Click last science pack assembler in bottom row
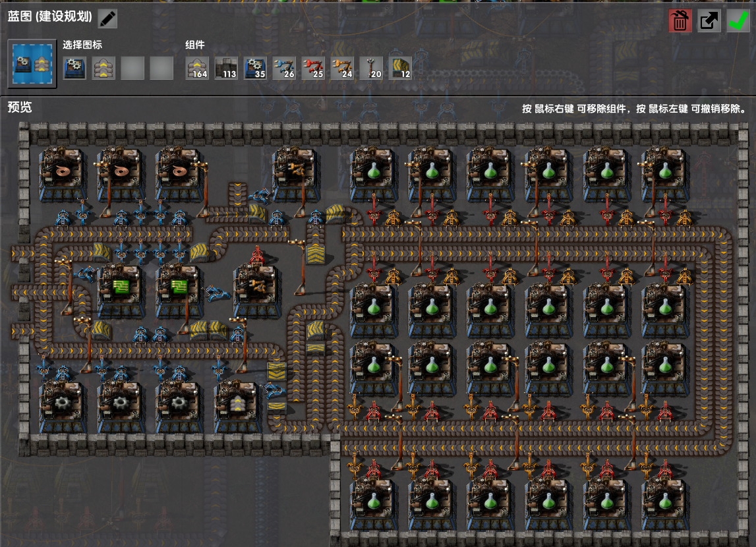Viewport: 756px width, 547px height. (665, 505)
